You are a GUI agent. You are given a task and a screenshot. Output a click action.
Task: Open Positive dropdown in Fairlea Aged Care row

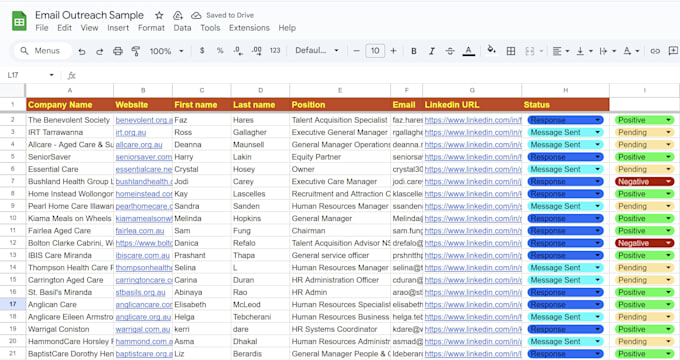click(x=644, y=231)
